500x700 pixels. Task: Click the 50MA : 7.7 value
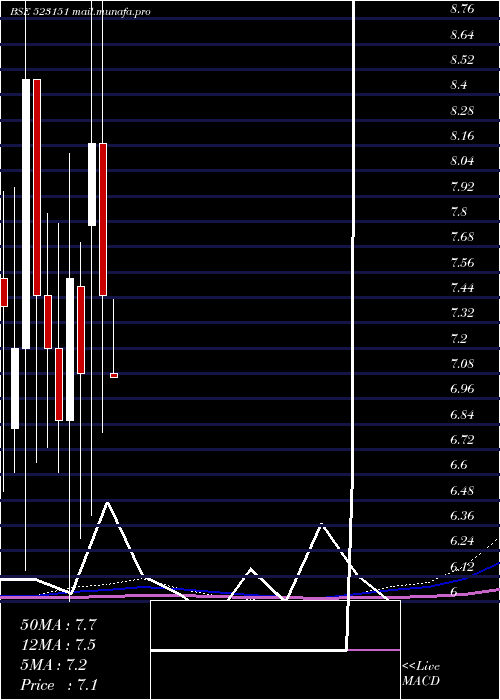pos(58,625)
